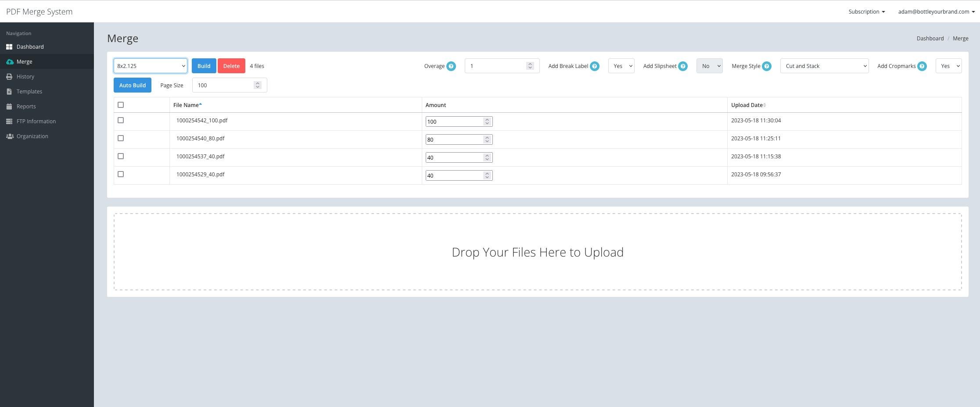Viewport: 980px width, 407px height.
Task: Click the Overage field stepper arrows
Action: tap(530, 66)
